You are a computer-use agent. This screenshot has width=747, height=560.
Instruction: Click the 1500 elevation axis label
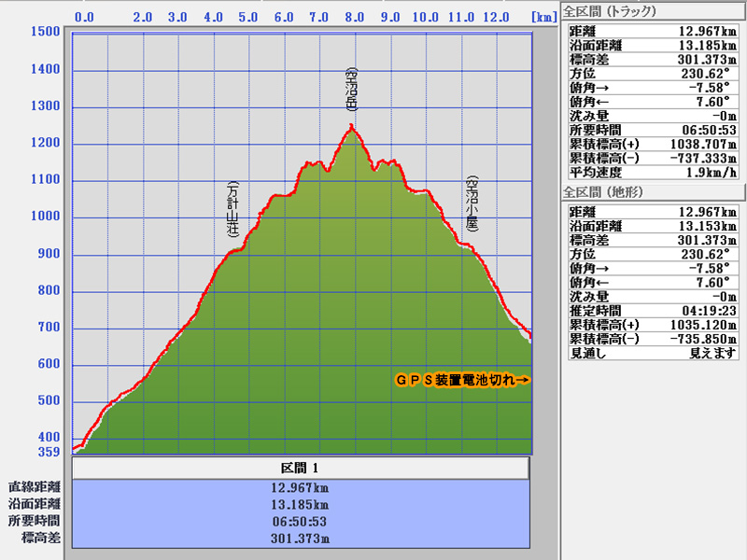[x=44, y=32]
